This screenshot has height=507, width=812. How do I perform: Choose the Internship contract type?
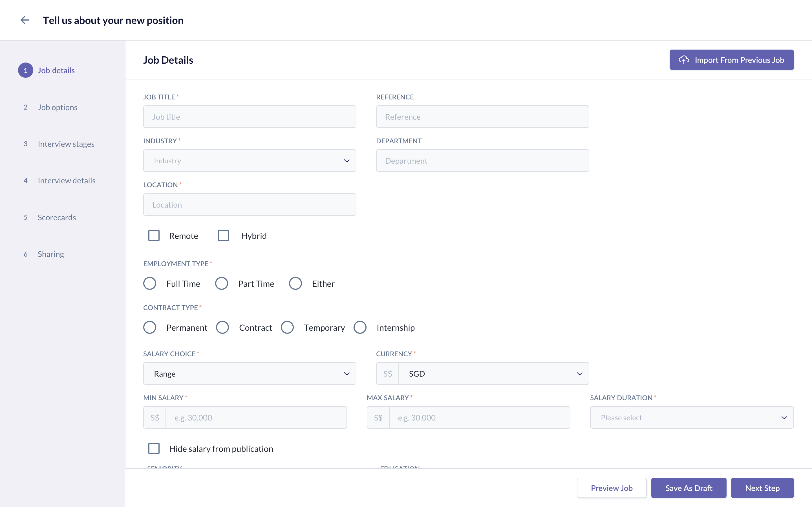360,328
